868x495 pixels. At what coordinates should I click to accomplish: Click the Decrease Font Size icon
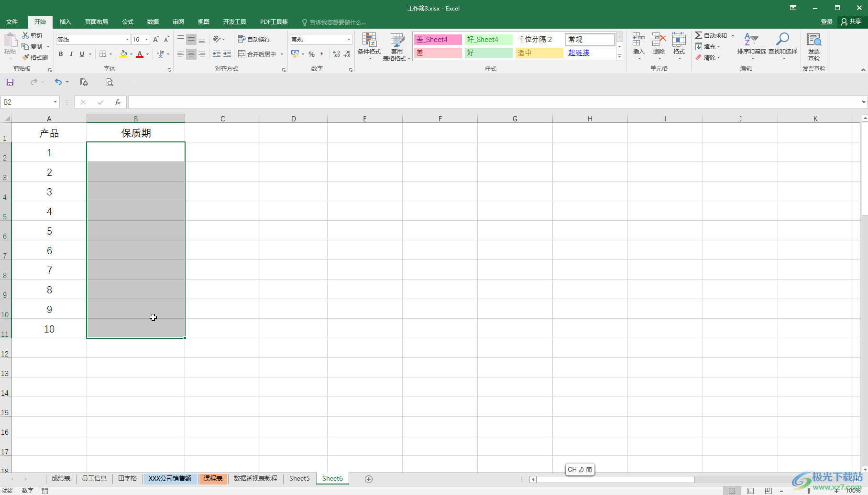click(166, 39)
